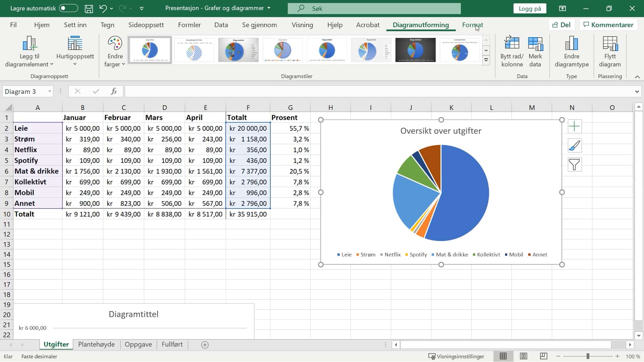Choose Endre diagramtype icon
Screen dimensions: 644x362
pos(572,44)
